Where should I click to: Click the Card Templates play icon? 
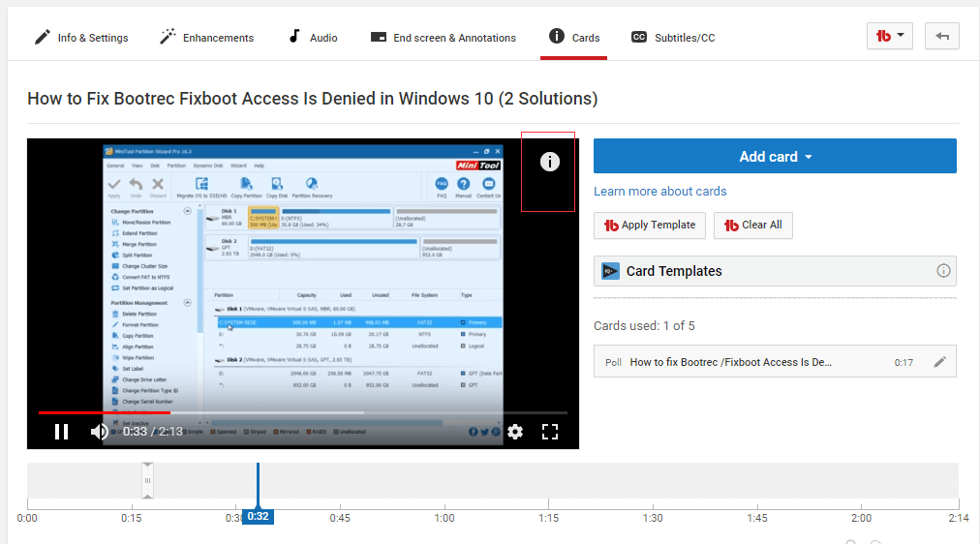[610, 271]
